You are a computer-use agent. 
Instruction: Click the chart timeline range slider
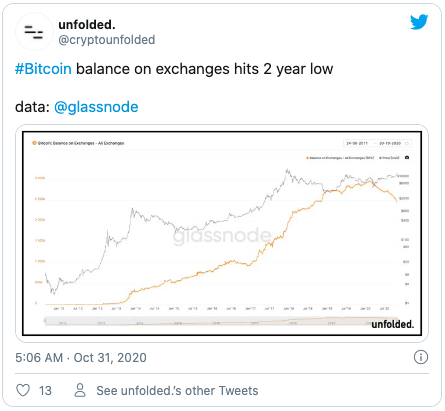pos(221,321)
